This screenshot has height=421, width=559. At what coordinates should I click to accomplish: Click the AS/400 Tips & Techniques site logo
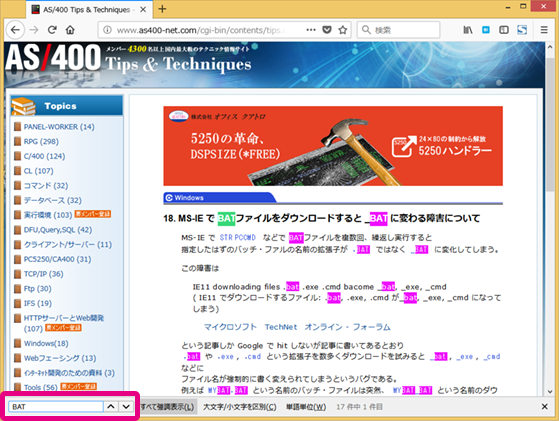(128, 58)
